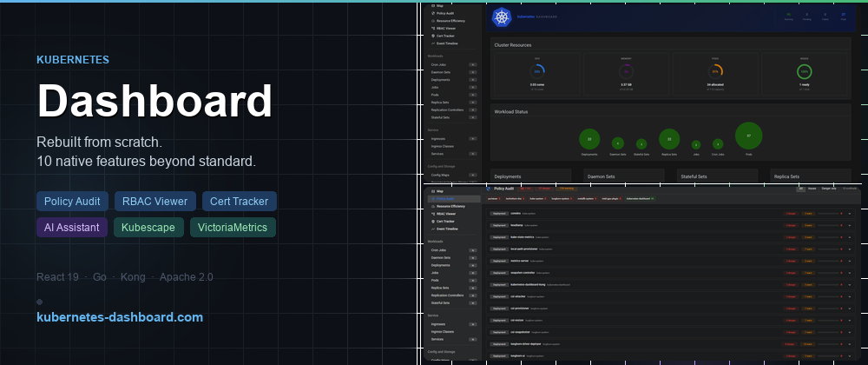This screenshot has width=868, height=365.
Task: Click the AI Assistant feature tag
Action: [72, 227]
